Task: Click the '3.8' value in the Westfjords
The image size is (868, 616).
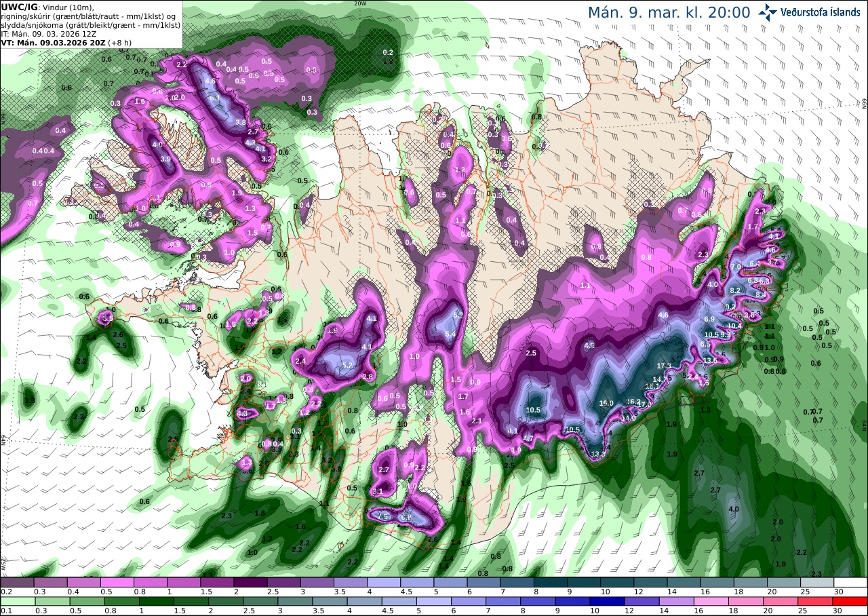Action: (x=240, y=123)
